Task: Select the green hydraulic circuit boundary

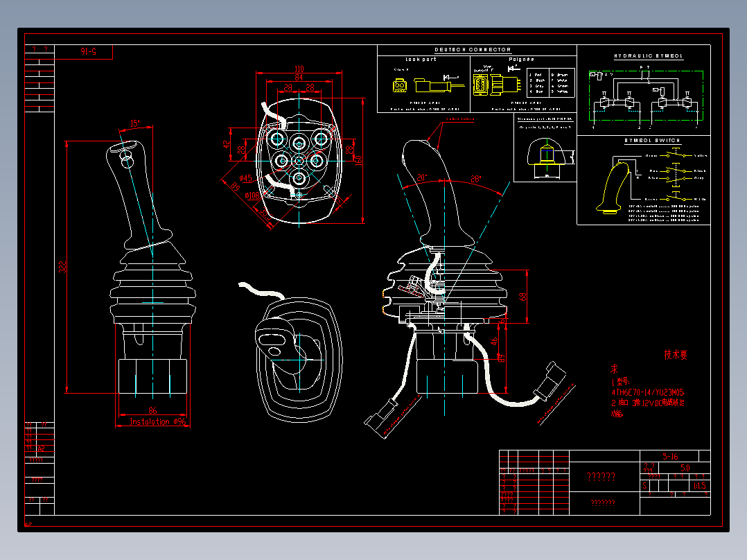Action: tap(646, 96)
